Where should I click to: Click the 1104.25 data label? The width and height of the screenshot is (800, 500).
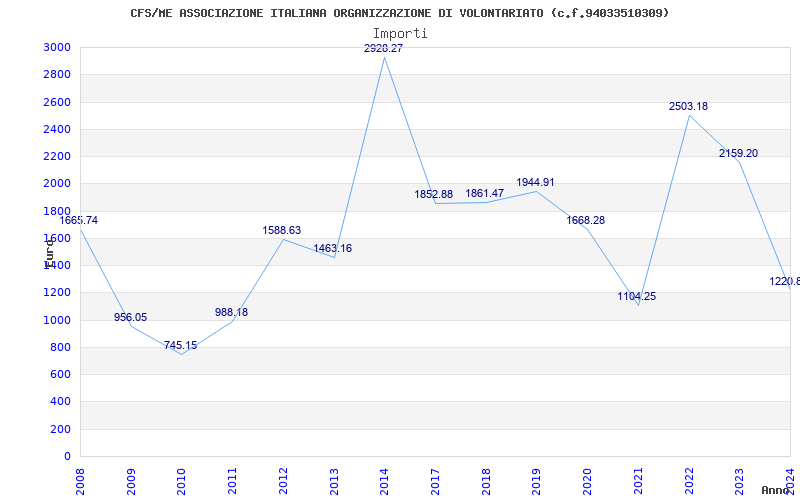click(637, 296)
